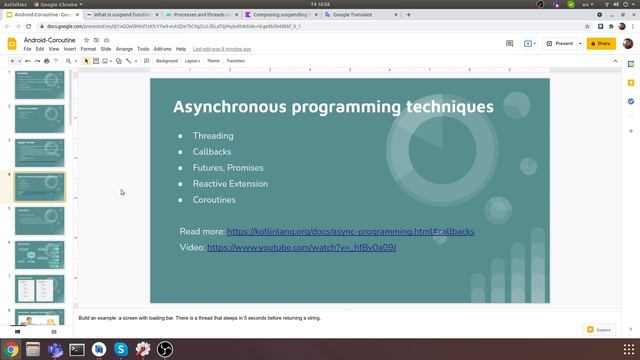
Task: Activate the Paint format tool
Action: [x=56, y=61]
